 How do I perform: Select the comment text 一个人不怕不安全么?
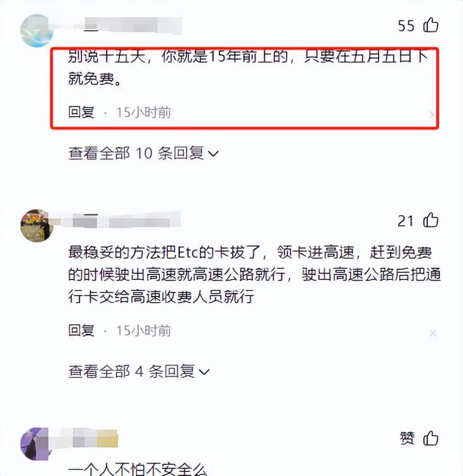[137, 470]
